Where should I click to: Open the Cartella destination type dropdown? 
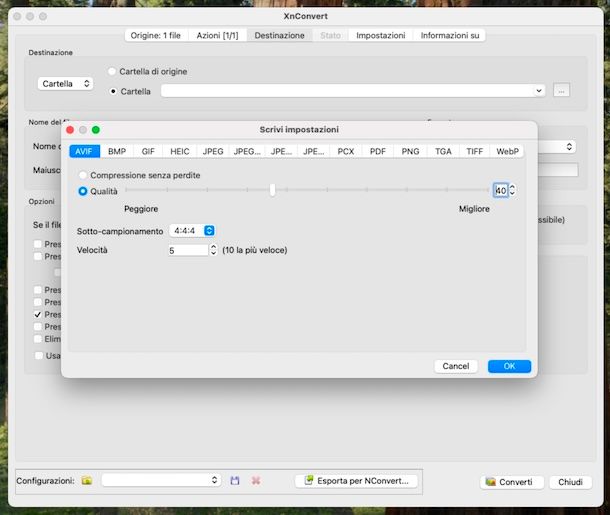(x=65, y=84)
